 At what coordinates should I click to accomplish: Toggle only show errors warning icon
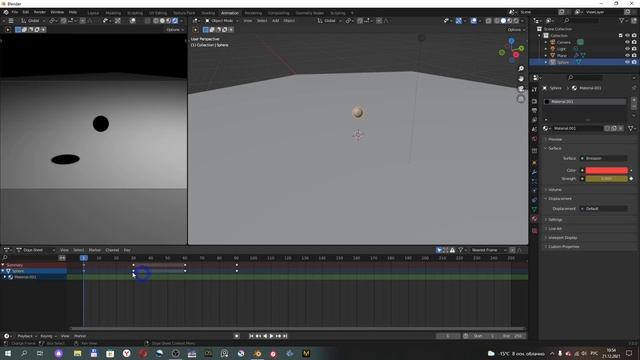coord(452,250)
